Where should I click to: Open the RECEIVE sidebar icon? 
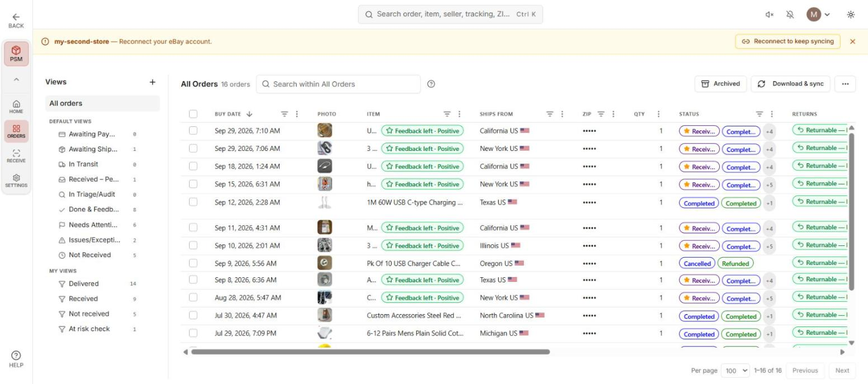[16, 156]
